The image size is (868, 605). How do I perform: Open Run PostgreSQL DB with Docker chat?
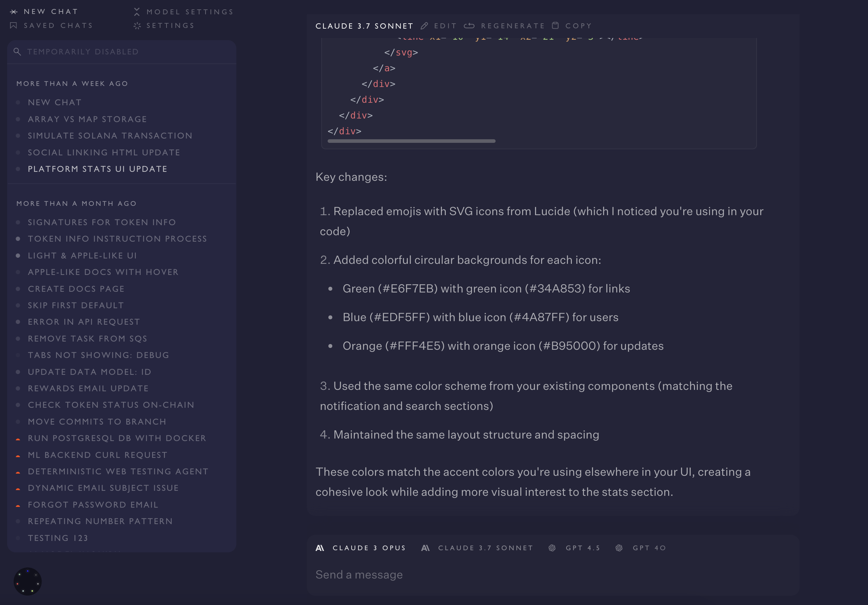[117, 438]
